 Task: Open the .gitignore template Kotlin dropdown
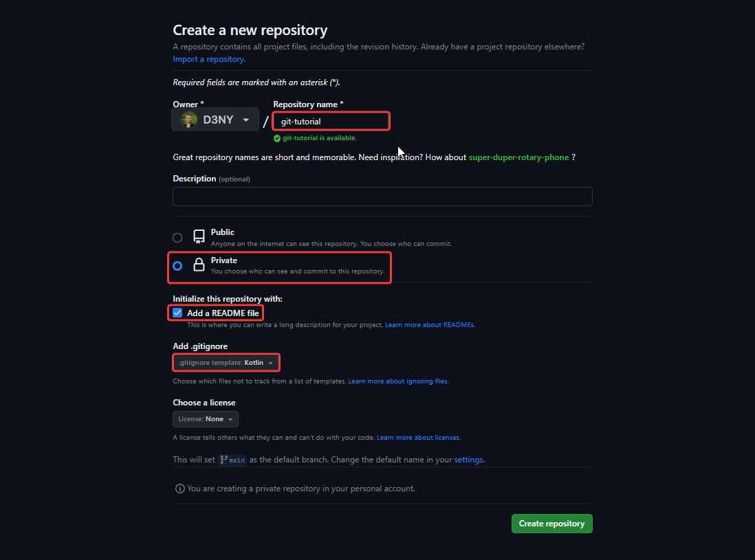pyautogui.click(x=226, y=362)
